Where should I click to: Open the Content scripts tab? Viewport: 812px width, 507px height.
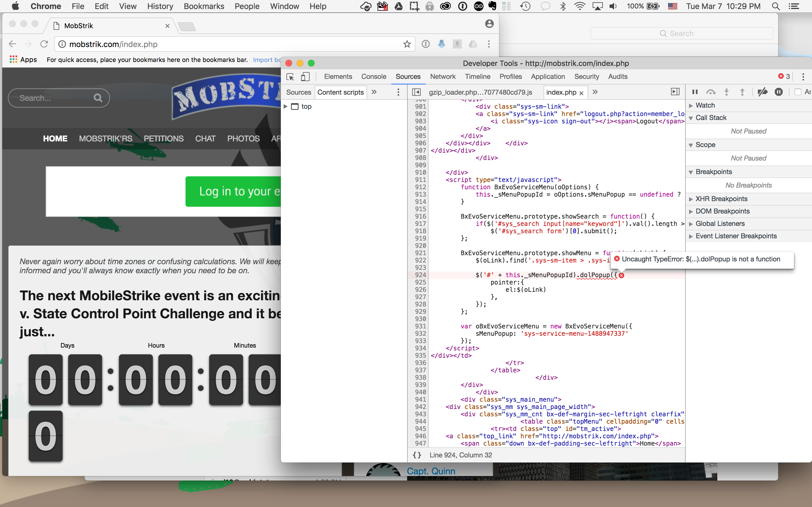[340, 92]
